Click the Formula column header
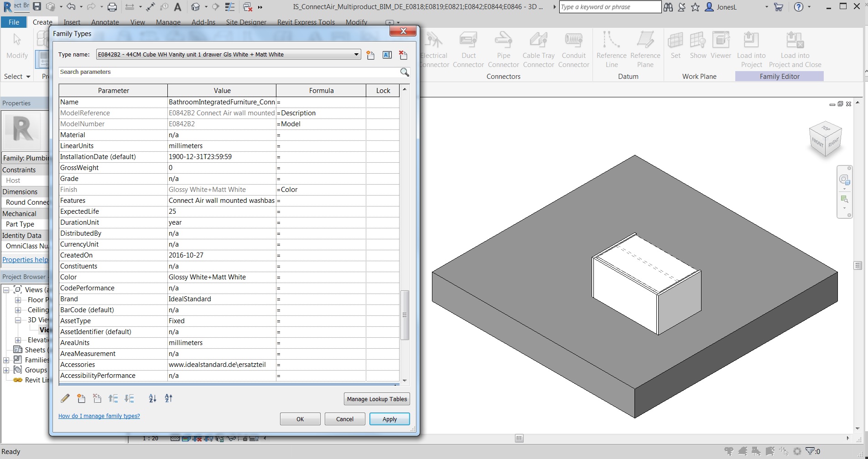 point(321,91)
